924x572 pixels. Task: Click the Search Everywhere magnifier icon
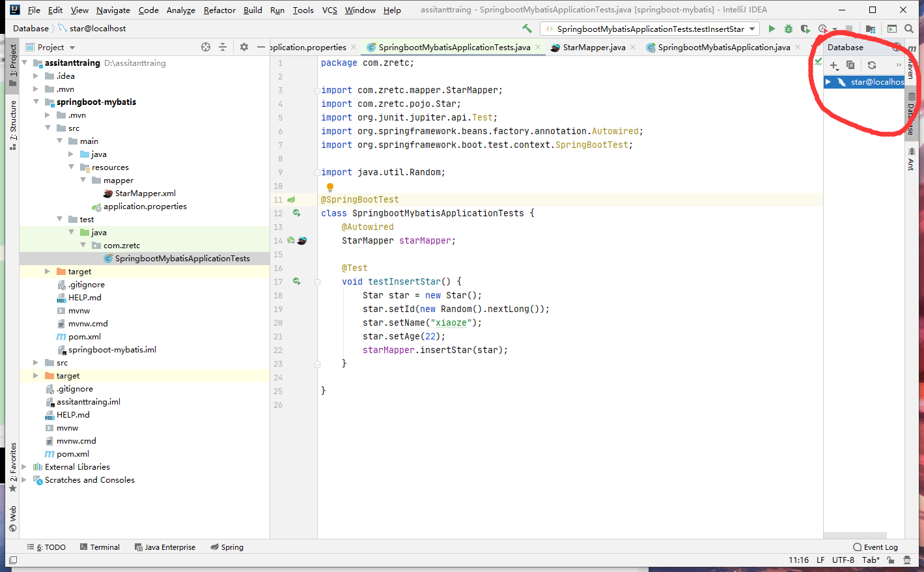pos(909,29)
